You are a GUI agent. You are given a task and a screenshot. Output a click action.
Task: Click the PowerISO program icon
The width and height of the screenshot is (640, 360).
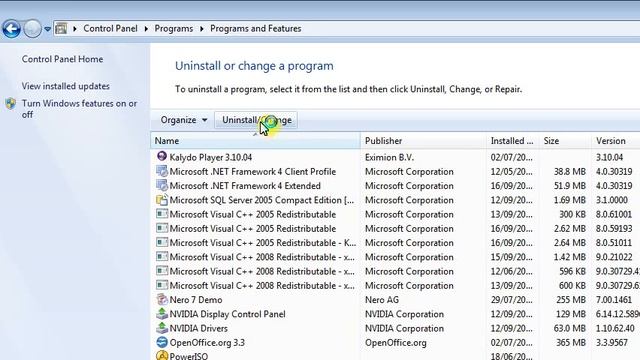click(162, 356)
